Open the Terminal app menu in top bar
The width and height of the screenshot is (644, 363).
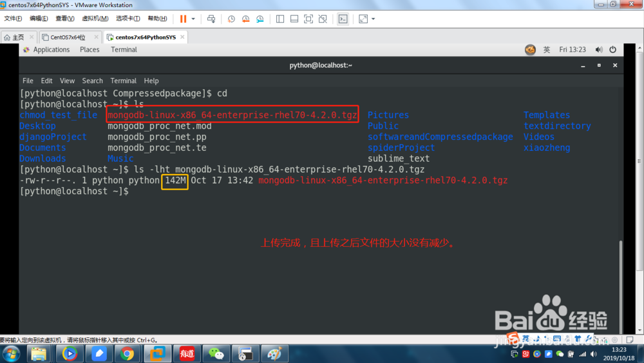[x=124, y=50]
